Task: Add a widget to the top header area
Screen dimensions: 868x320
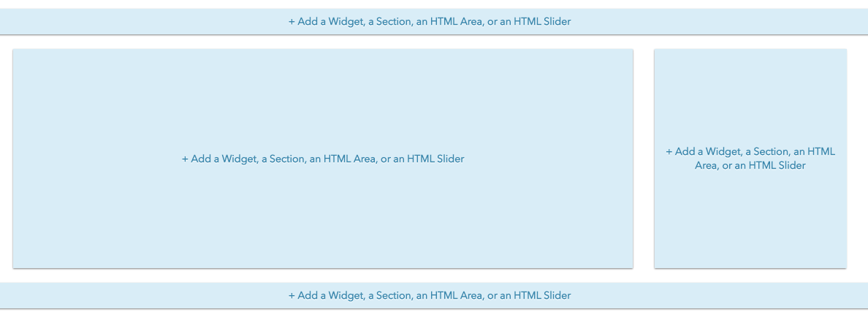Action: (430, 22)
